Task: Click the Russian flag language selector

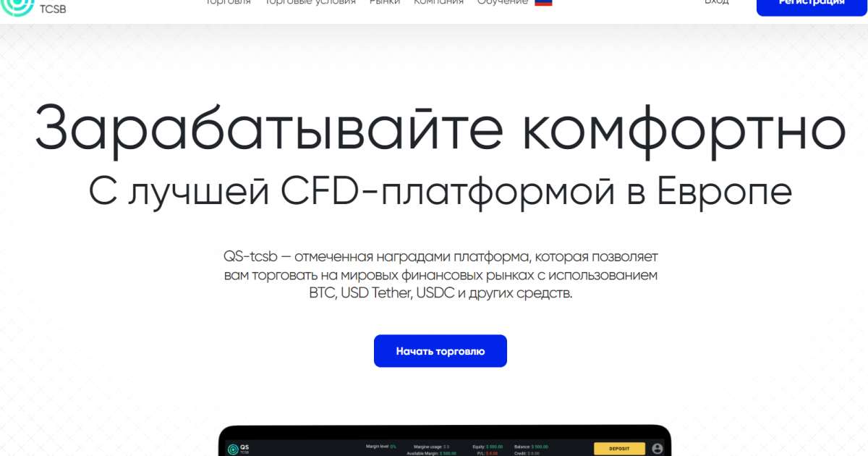Action: coord(543,3)
